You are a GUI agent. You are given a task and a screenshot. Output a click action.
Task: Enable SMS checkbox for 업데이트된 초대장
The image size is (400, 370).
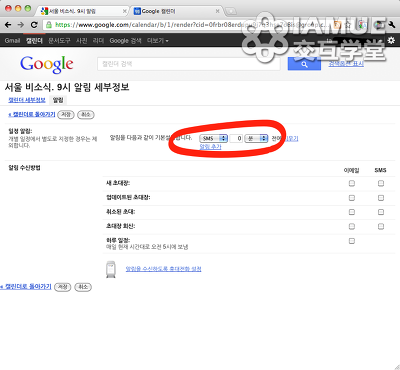(x=381, y=198)
